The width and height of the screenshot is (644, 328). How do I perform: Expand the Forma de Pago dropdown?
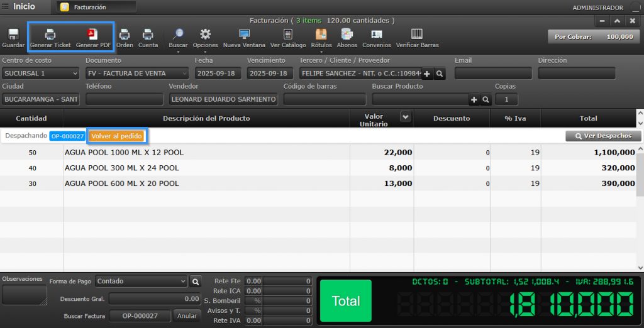[183, 282]
